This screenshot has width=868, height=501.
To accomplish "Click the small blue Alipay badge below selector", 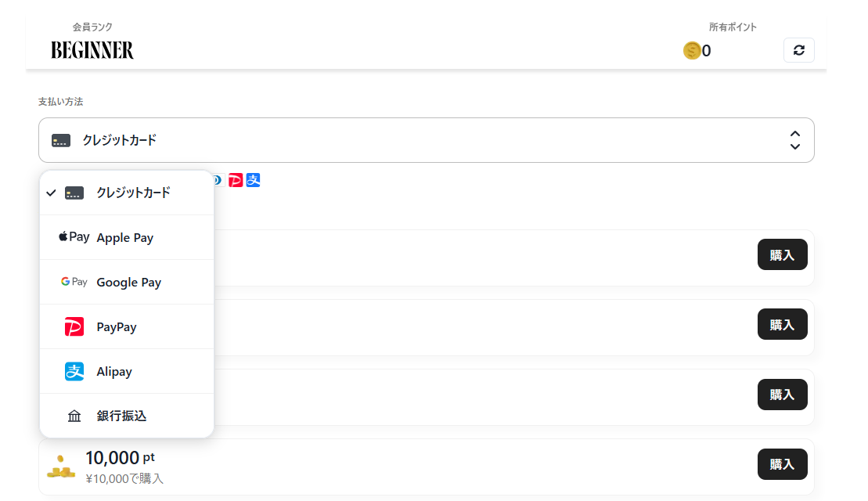I will [253, 180].
